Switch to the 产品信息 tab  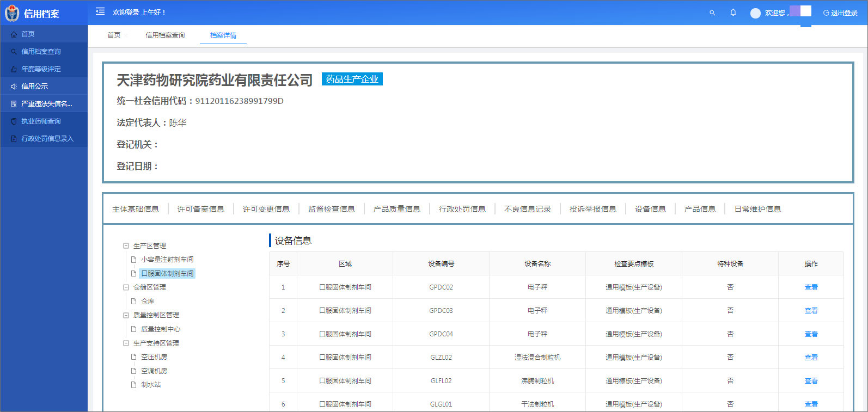tap(700, 209)
